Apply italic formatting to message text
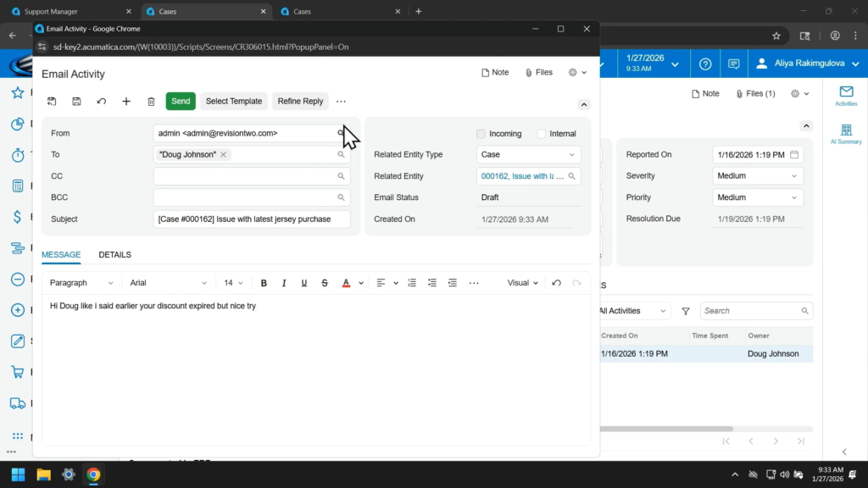Viewport: 868px width, 488px height. [x=284, y=283]
